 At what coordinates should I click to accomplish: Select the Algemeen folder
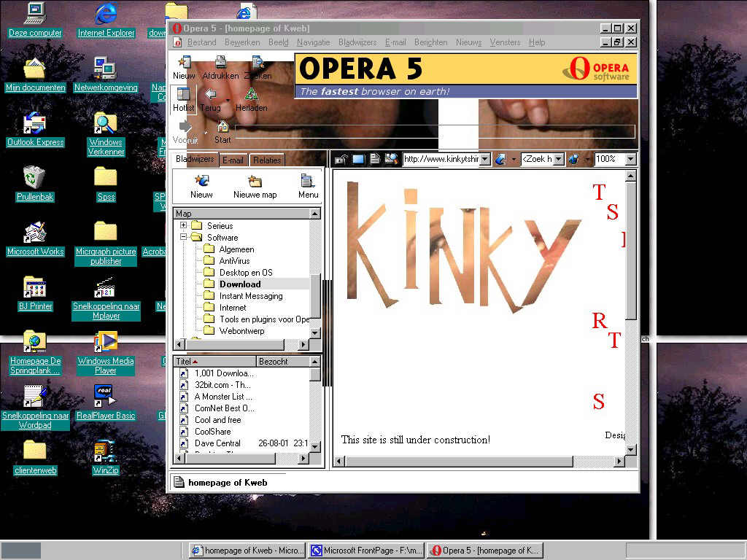pyautogui.click(x=236, y=249)
